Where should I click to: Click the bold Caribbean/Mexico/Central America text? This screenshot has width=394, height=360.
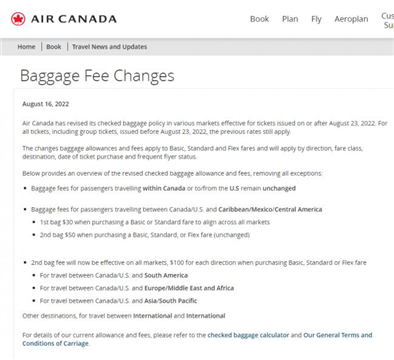click(270, 209)
